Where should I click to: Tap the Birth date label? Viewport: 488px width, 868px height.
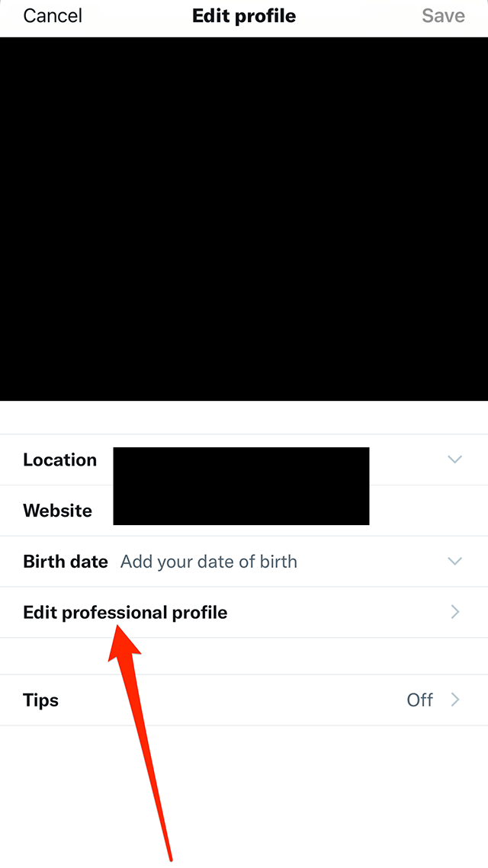66,561
